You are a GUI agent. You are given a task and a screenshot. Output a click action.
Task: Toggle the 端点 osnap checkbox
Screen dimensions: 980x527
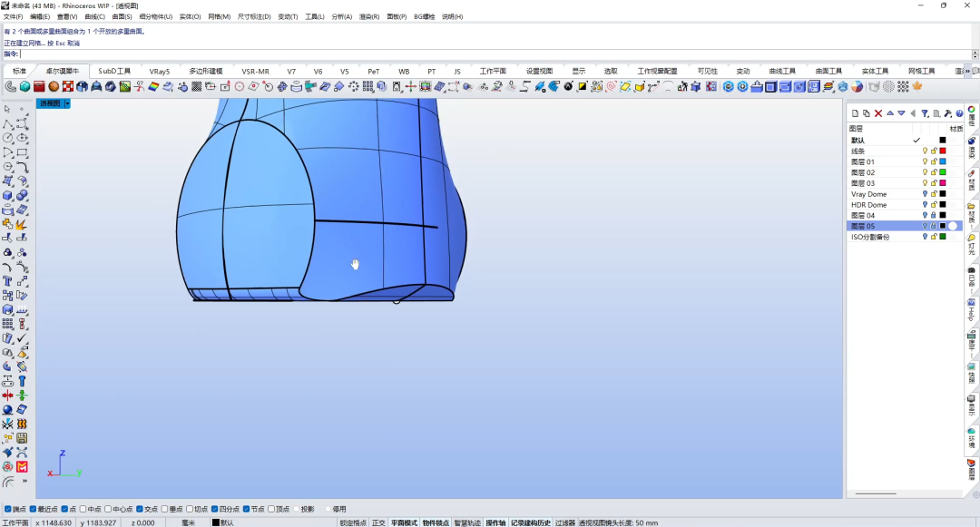8,509
